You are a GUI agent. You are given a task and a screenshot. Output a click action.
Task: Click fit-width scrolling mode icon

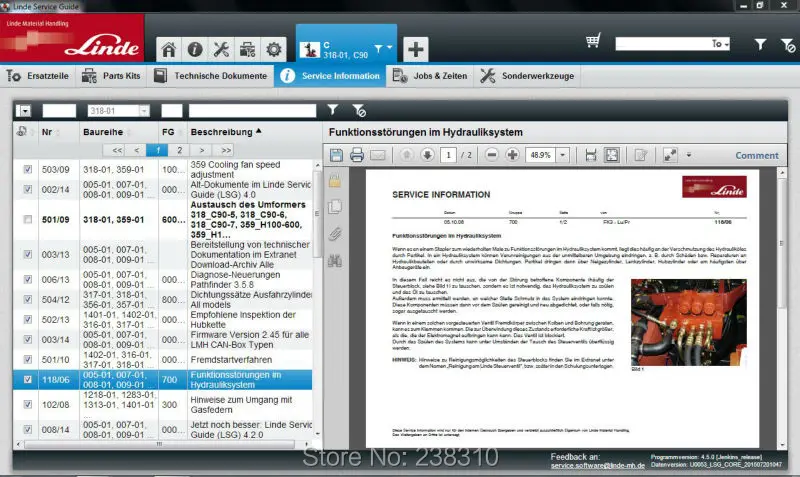tap(591, 155)
